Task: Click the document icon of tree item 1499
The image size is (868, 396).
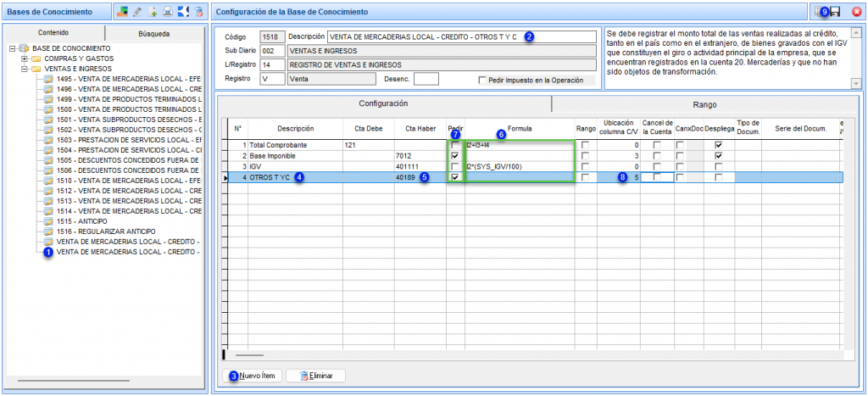Action: click(48, 100)
